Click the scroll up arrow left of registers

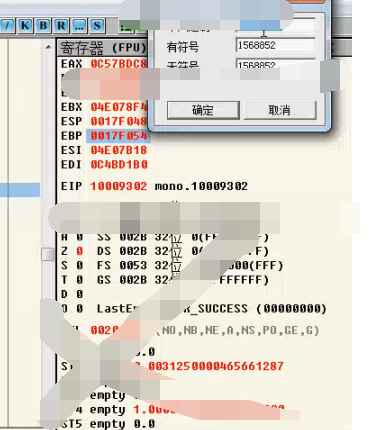pos(48,47)
